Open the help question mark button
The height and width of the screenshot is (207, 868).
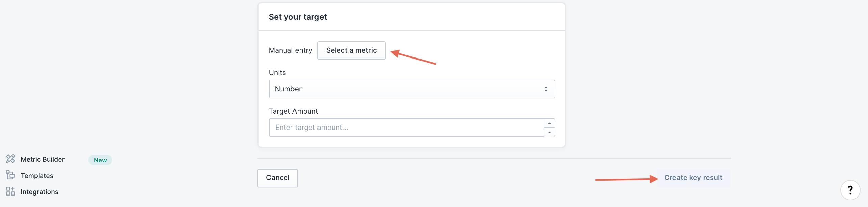850,190
